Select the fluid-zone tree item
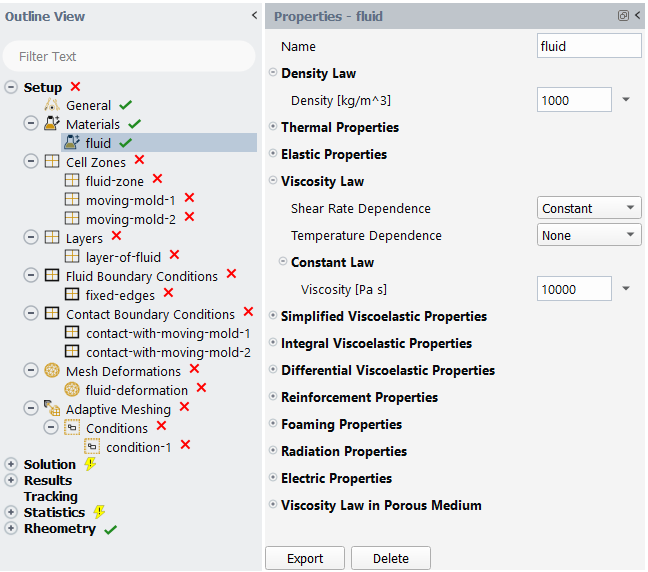648x572 pixels. (114, 181)
